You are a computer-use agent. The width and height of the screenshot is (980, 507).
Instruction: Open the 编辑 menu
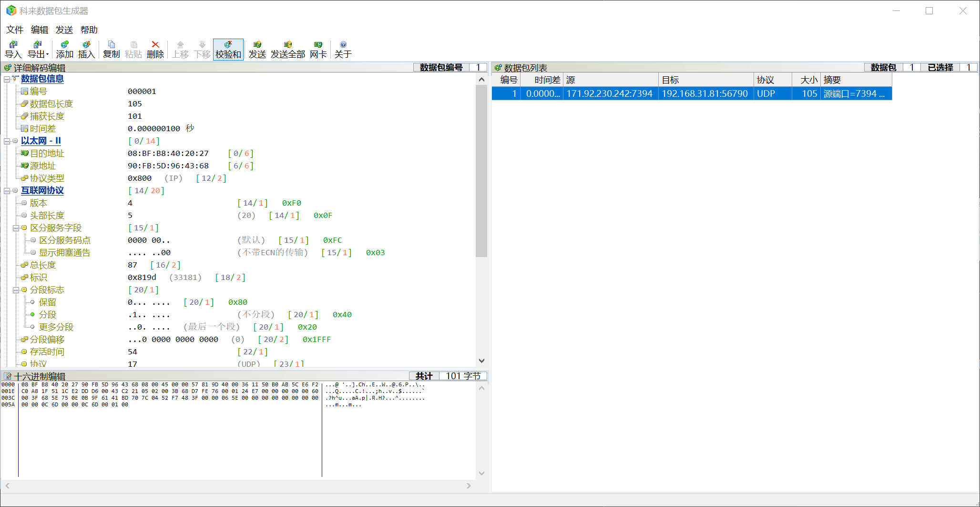tap(40, 30)
